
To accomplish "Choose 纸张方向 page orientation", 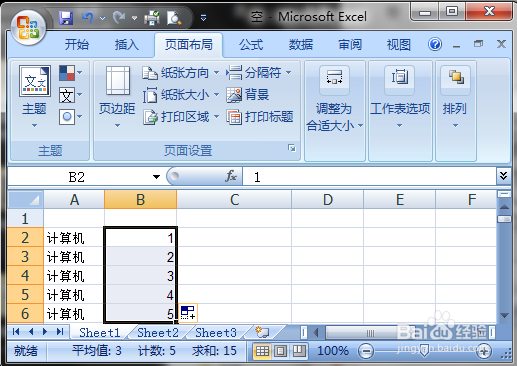I will 181,73.
